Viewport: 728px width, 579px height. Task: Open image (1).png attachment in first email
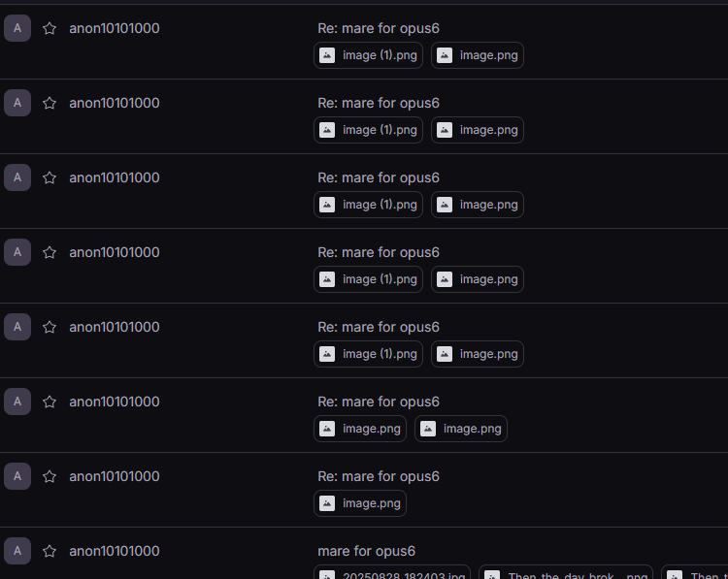(x=368, y=55)
